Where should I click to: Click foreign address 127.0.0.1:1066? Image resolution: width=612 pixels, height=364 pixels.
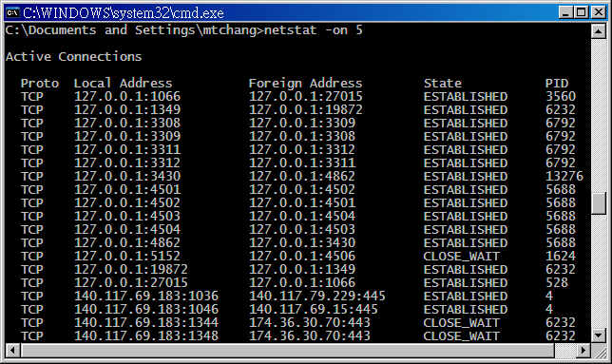tap(302, 282)
